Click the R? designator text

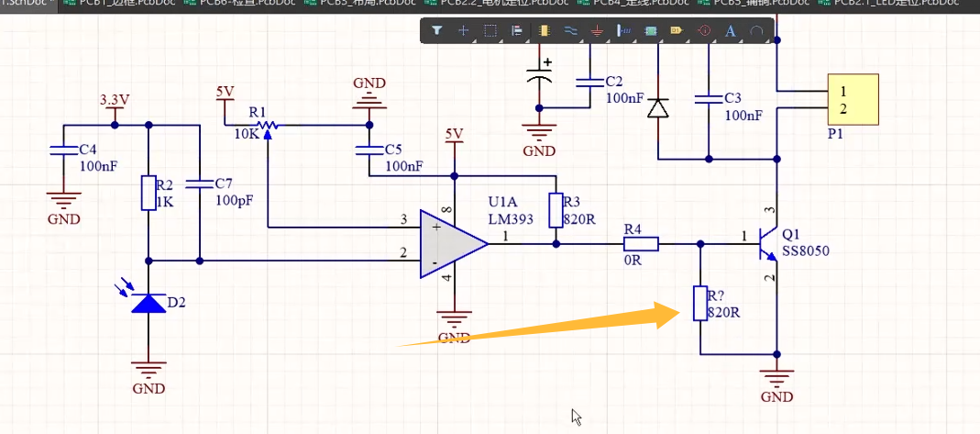(x=716, y=295)
